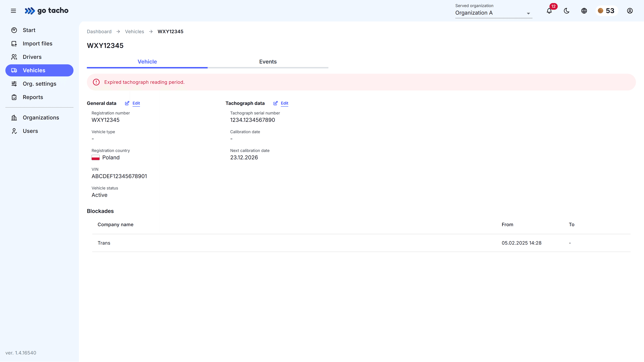
Task: Open Import files in the sidebar
Action: coord(38,43)
